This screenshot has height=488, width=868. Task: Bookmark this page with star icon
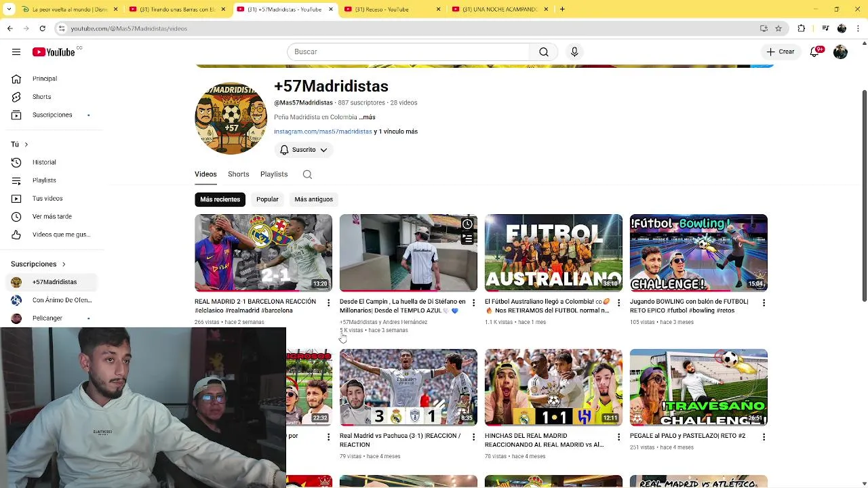tap(778, 28)
